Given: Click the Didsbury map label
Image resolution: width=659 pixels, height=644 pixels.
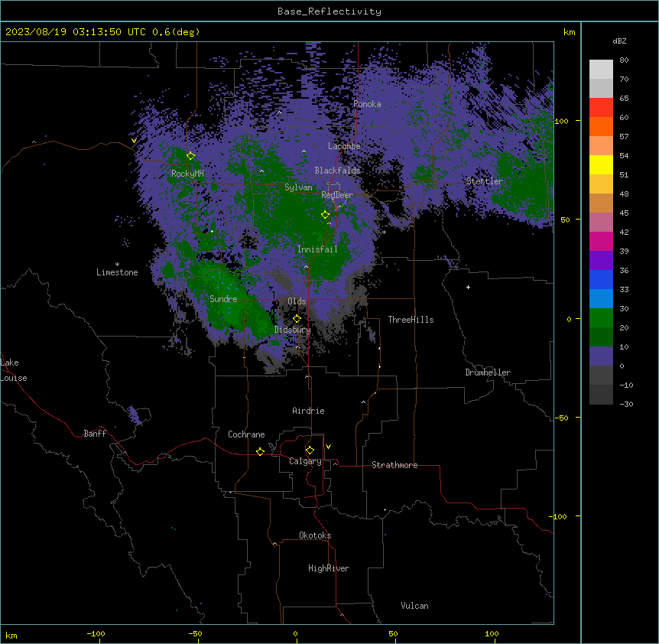Looking at the screenshot, I should [293, 330].
